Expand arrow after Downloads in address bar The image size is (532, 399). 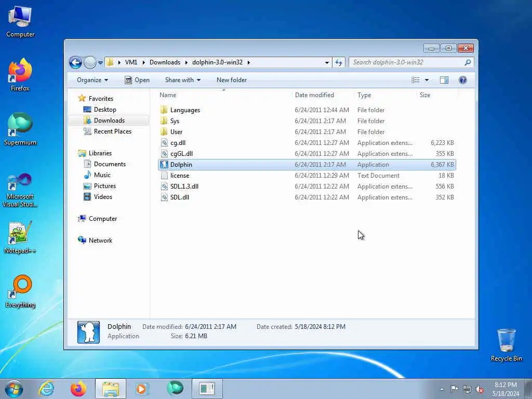[187, 62]
